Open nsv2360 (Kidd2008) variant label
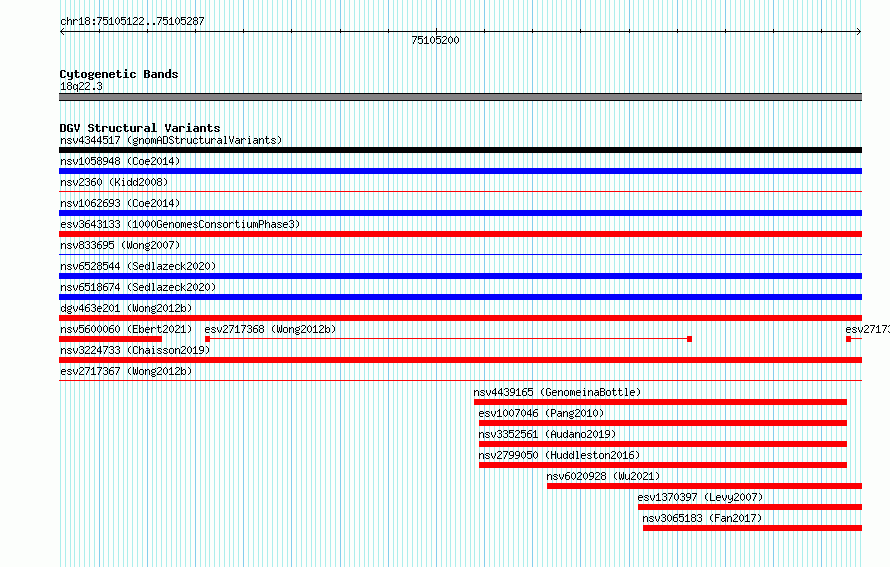890x567 pixels. 114,182
